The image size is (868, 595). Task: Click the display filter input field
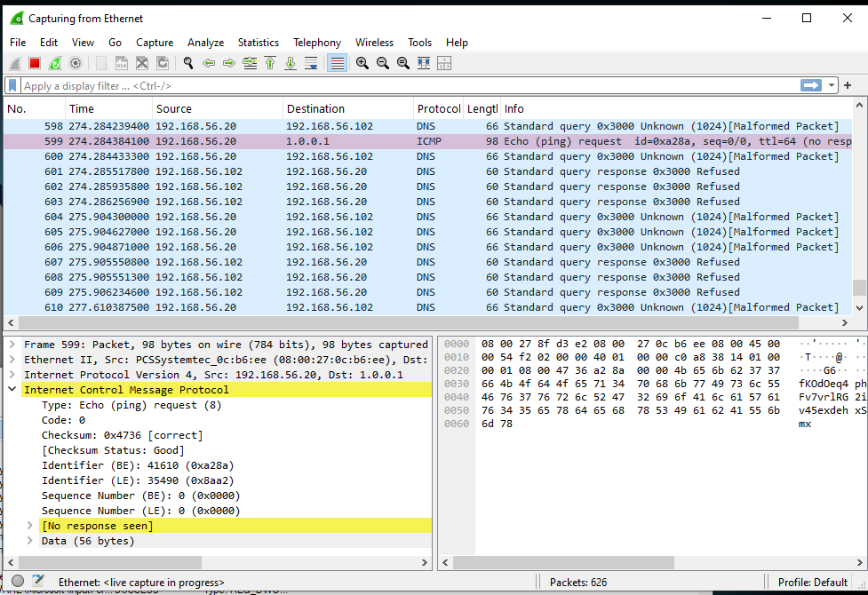pos(410,86)
